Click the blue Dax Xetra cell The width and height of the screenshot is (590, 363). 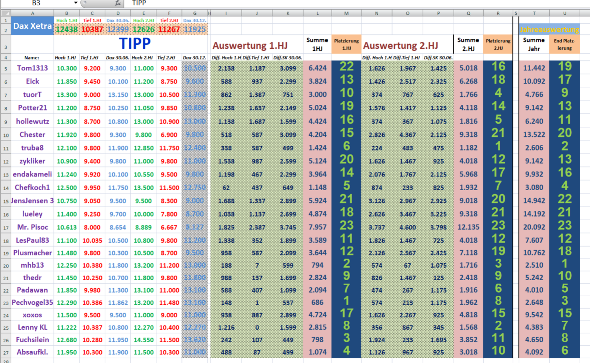point(32,26)
